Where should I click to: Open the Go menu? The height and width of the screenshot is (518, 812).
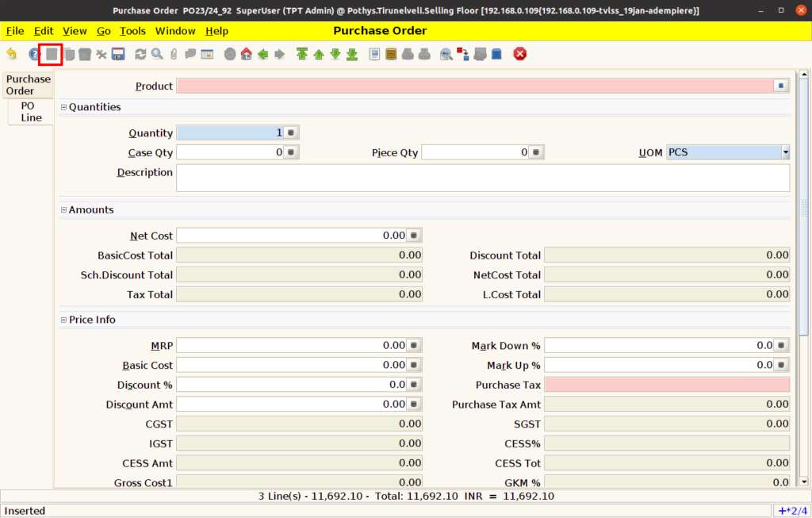coord(104,31)
